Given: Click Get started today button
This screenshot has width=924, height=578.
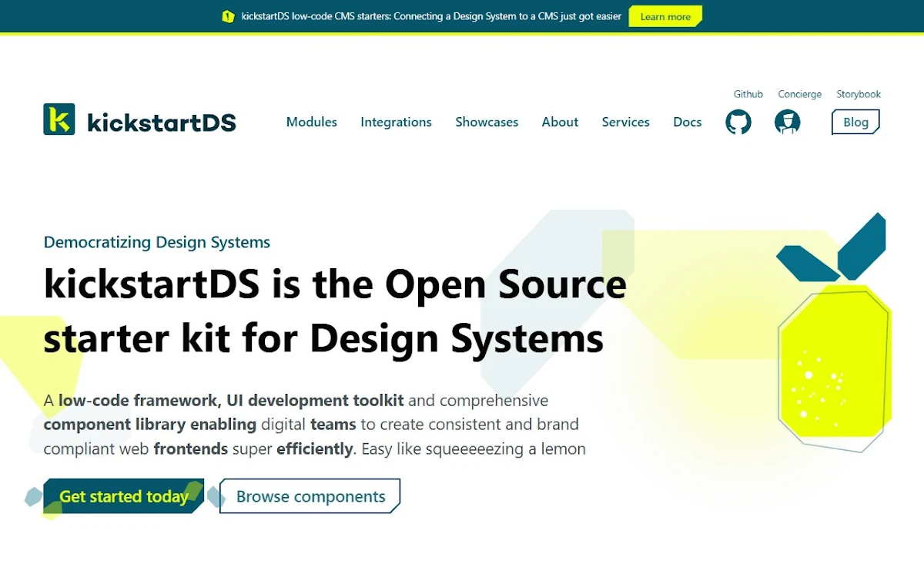Looking at the screenshot, I should pos(124,496).
